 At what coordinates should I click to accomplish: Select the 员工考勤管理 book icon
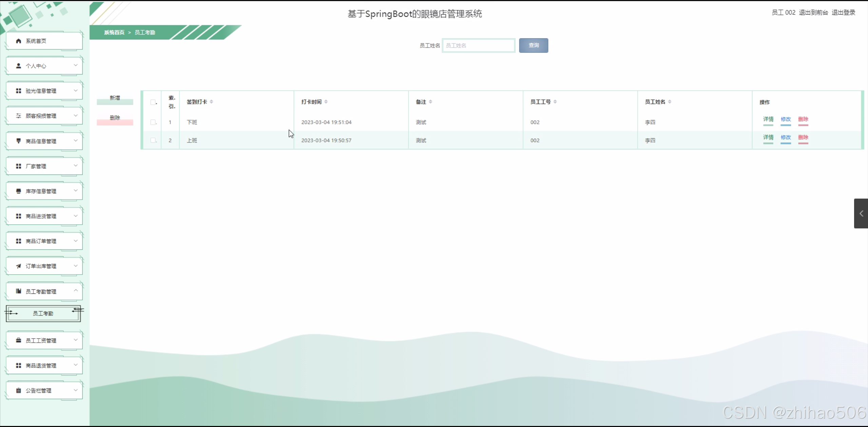click(x=18, y=291)
